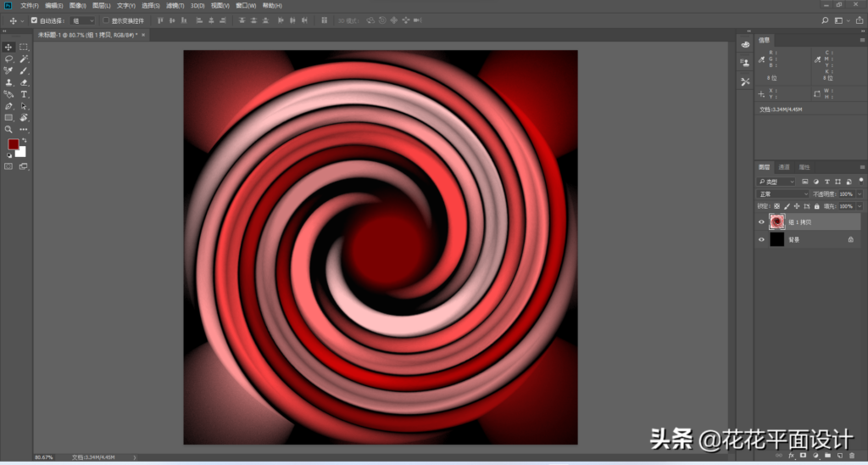This screenshot has height=465, width=868.
Task: Filter layers by pixel layer type
Action: [x=805, y=182]
